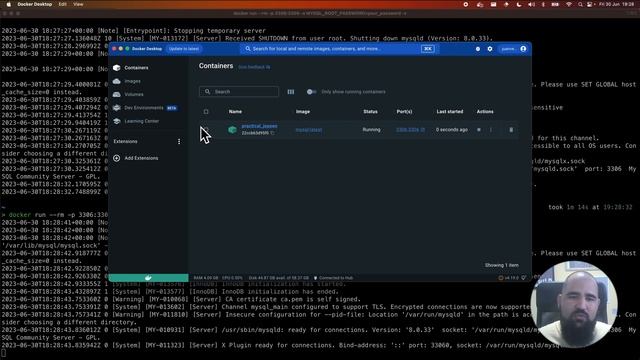Click the Running status cell

pos(371,130)
